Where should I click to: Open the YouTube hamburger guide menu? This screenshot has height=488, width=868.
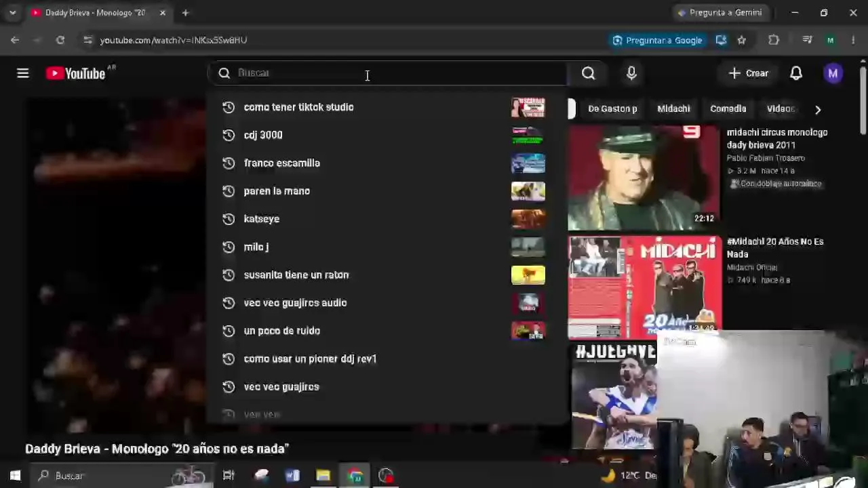23,73
